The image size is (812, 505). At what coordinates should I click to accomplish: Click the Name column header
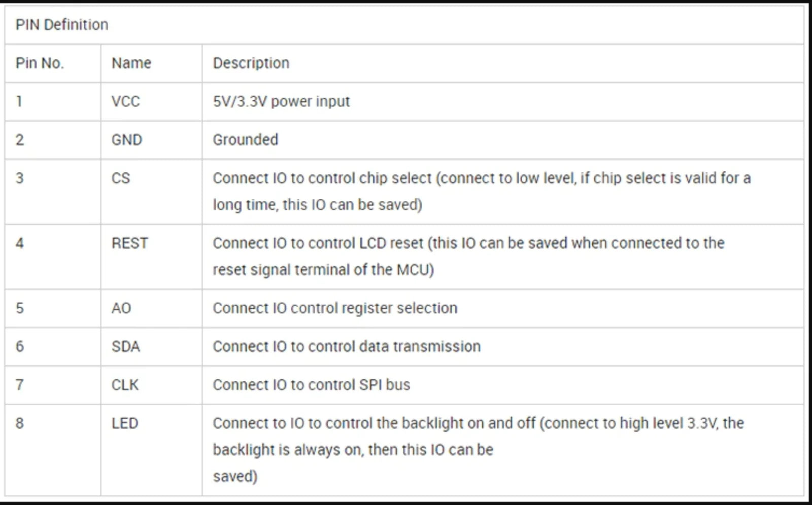pos(131,63)
